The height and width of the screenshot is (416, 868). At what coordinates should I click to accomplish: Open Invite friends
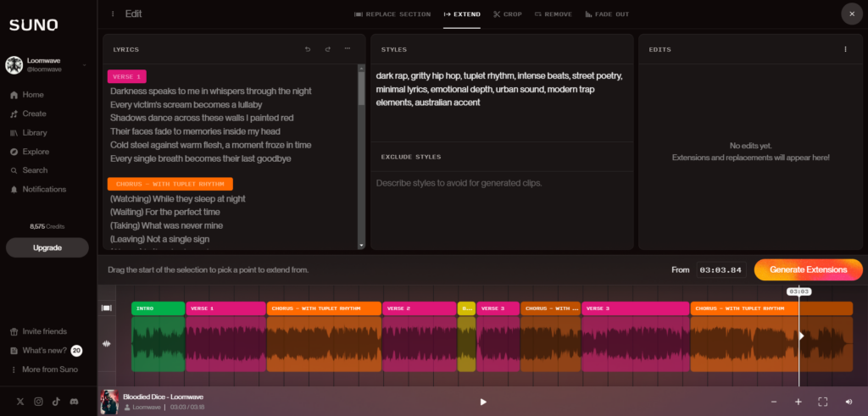coord(38,331)
